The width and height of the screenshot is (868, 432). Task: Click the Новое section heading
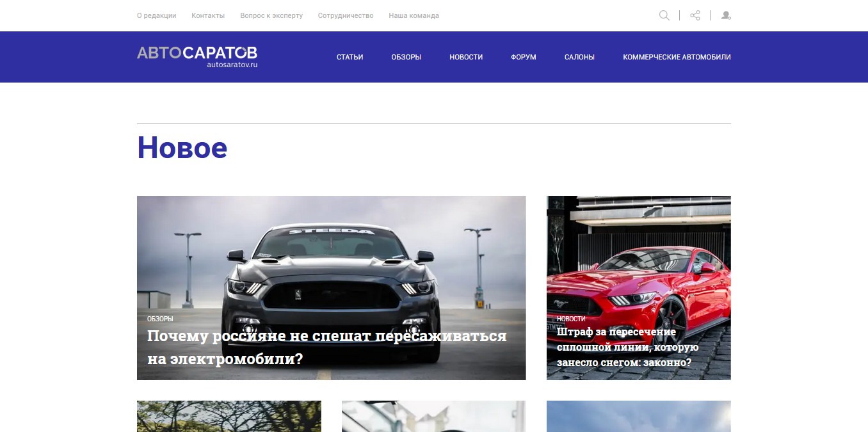click(182, 148)
